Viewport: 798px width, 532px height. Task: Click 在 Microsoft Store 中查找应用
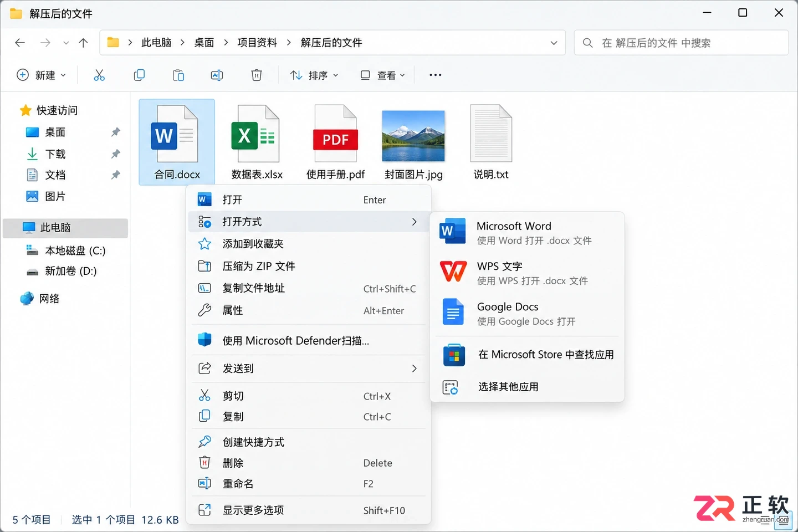pyautogui.click(x=527, y=355)
